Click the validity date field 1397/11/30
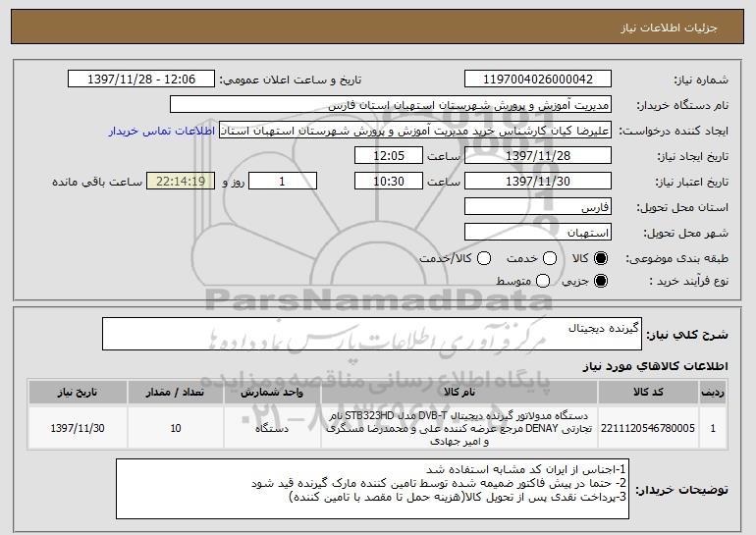The image size is (756, 535). tap(538, 181)
